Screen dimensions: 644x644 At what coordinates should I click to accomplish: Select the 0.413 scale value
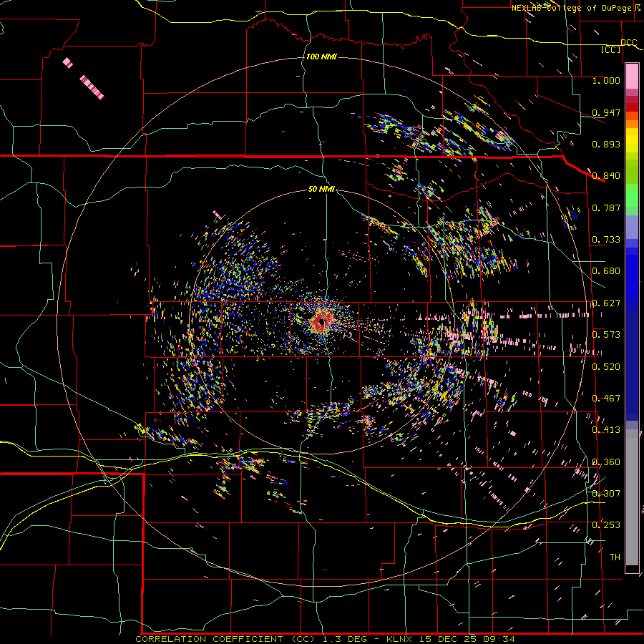(606, 429)
